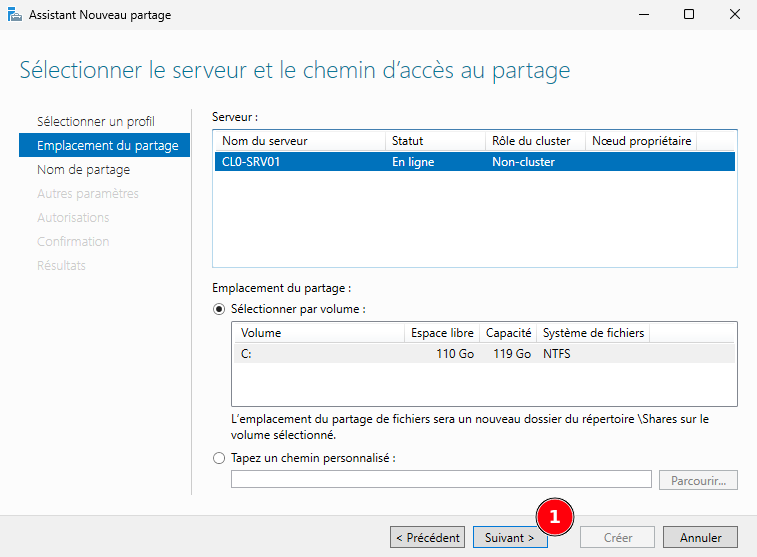
Task: Open the 'Confirmation' step
Action: [x=73, y=241]
